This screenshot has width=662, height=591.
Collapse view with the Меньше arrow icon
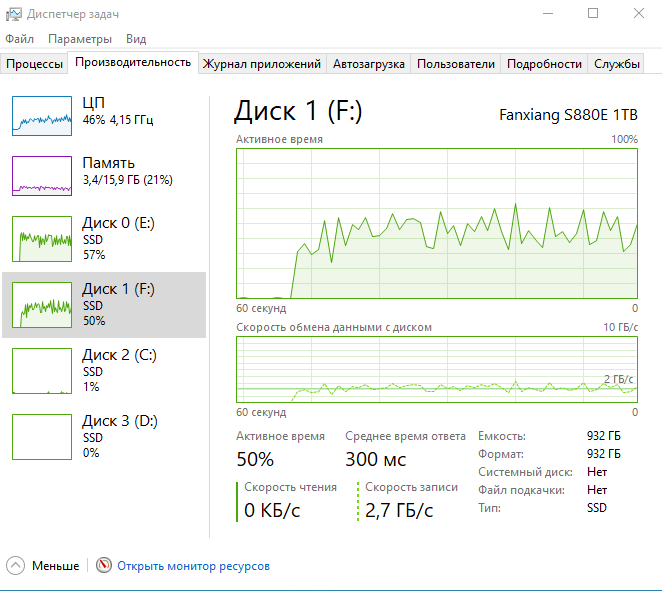(16, 566)
